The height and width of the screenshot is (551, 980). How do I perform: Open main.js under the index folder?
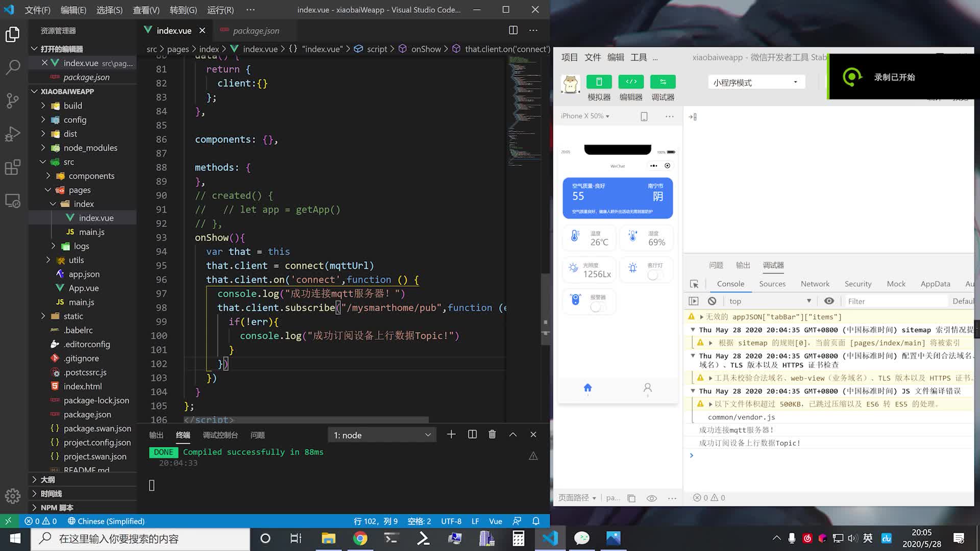point(91,232)
